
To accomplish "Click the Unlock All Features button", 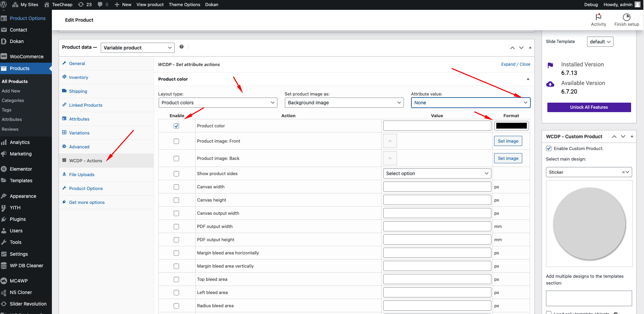I will pyautogui.click(x=589, y=107).
